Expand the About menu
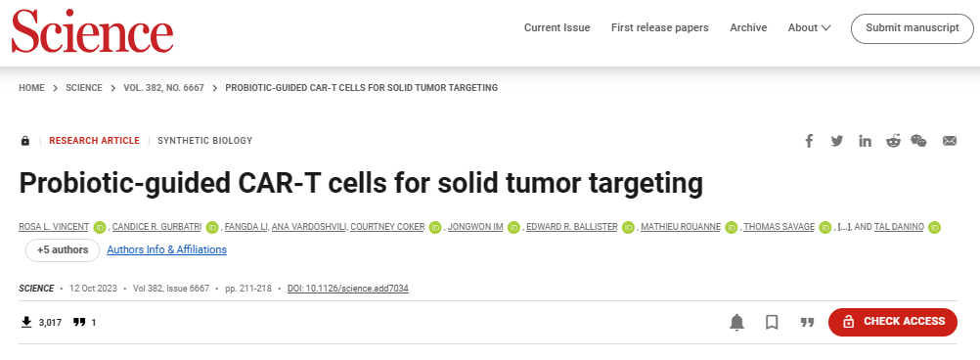Image resolution: width=980 pixels, height=360 pixels. pos(809,27)
